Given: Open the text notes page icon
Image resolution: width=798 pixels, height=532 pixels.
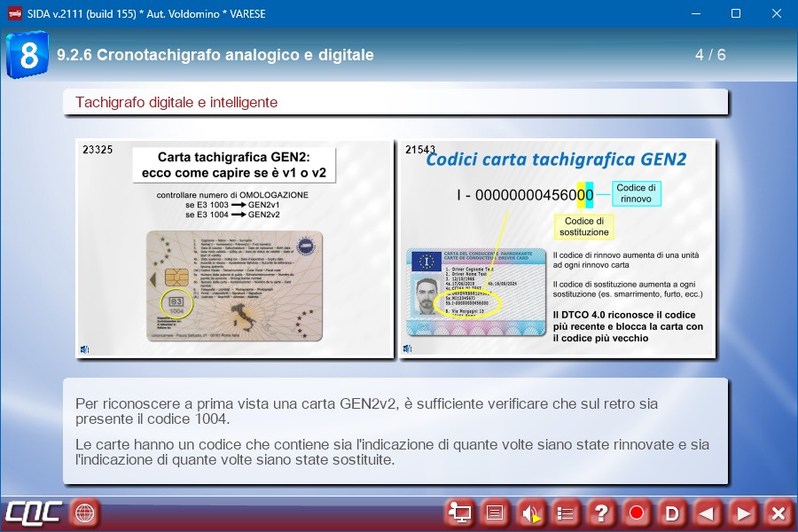Looking at the screenshot, I should [x=495, y=512].
